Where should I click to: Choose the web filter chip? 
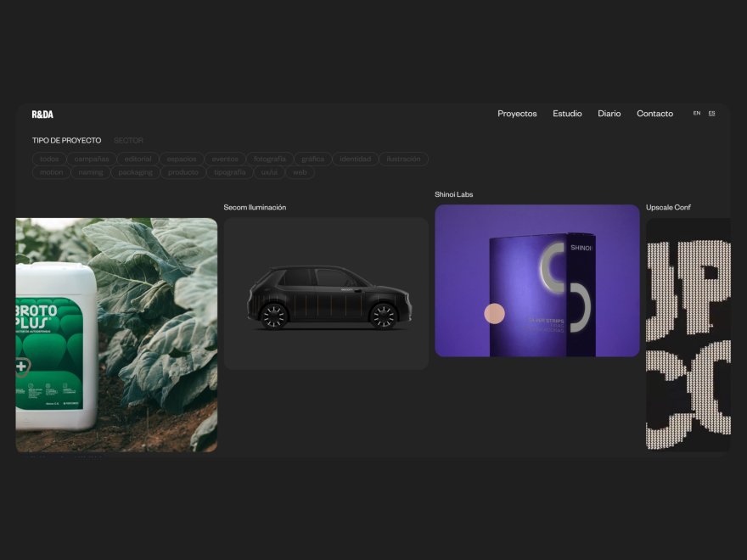pyautogui.click(x=300, y=172)
